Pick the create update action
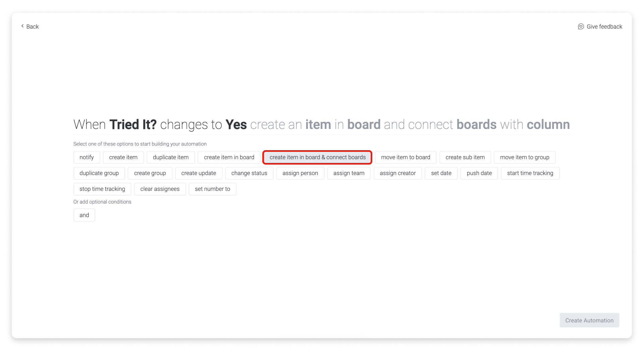Viewport: 644px width, 351px height. 199,173
